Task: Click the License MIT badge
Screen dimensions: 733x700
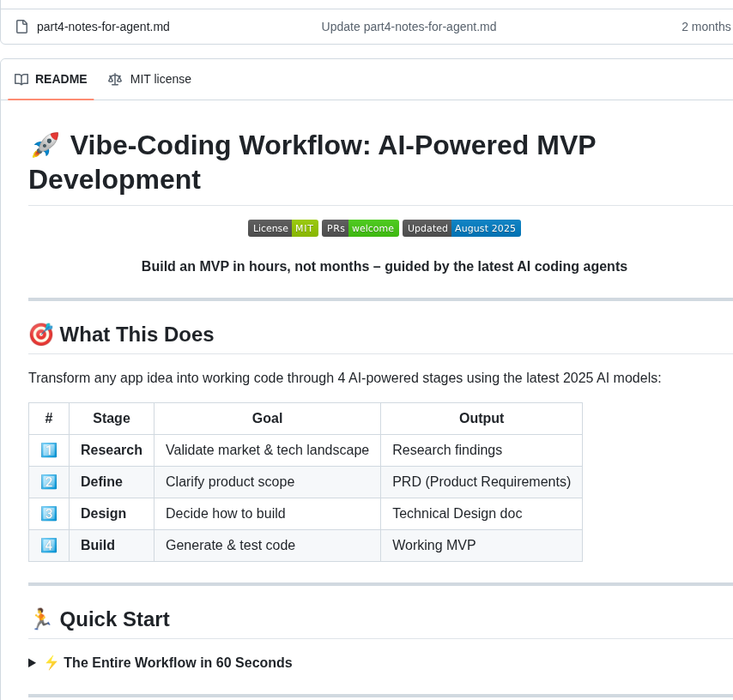Action: 283,228
